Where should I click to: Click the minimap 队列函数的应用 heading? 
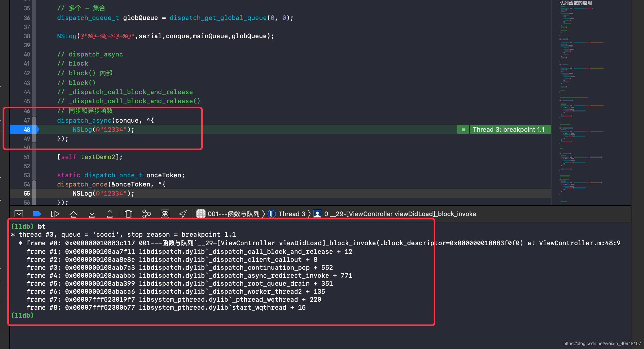point(575,3)
